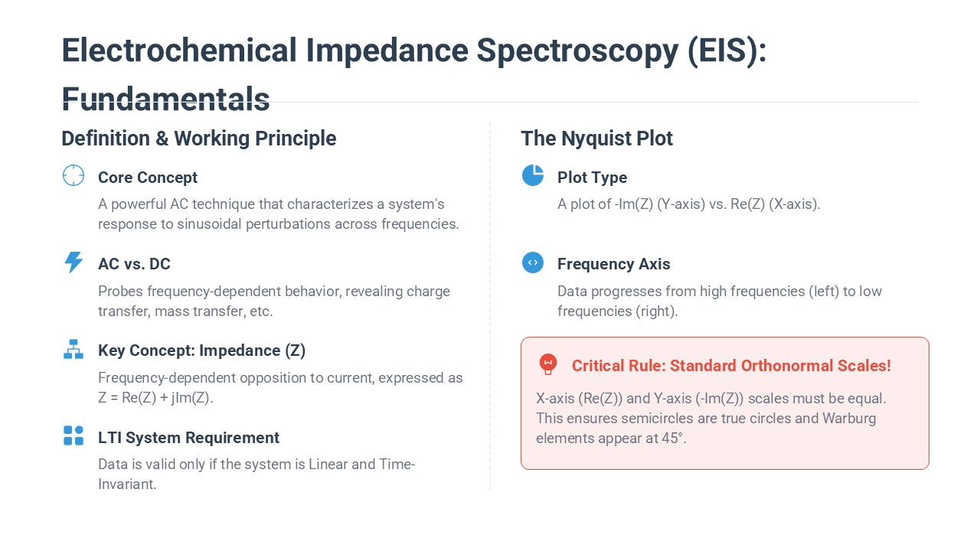Click the crosshair icon beside Core Concept
Image resolution: width=980 pixels, height=551 pixels.
(73, 175)
